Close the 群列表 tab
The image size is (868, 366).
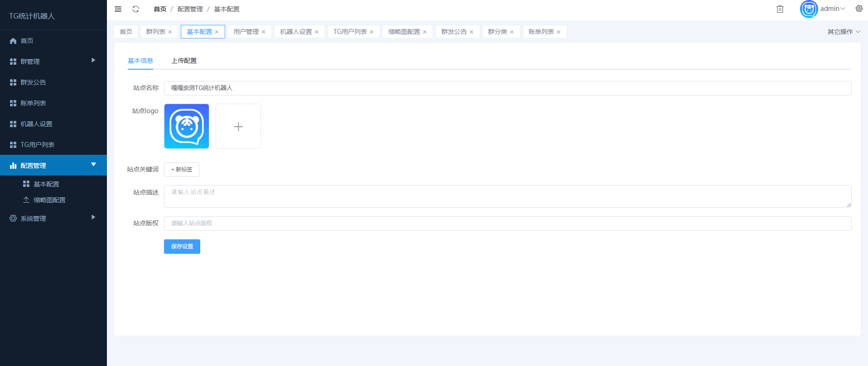click(x=170, y=32)
